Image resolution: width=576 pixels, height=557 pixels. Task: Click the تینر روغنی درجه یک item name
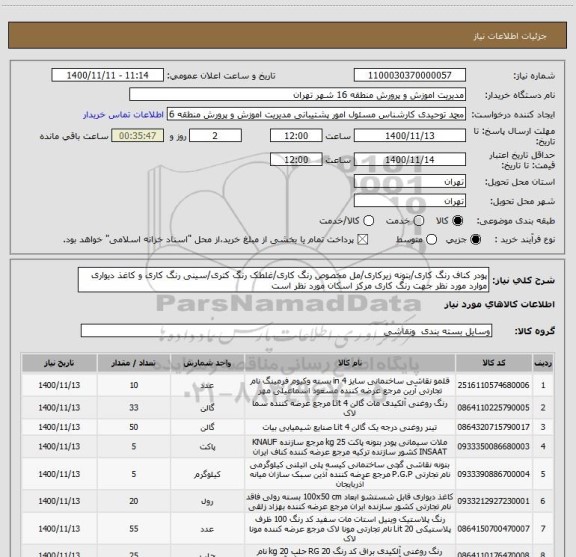click(x=350, y=427)
